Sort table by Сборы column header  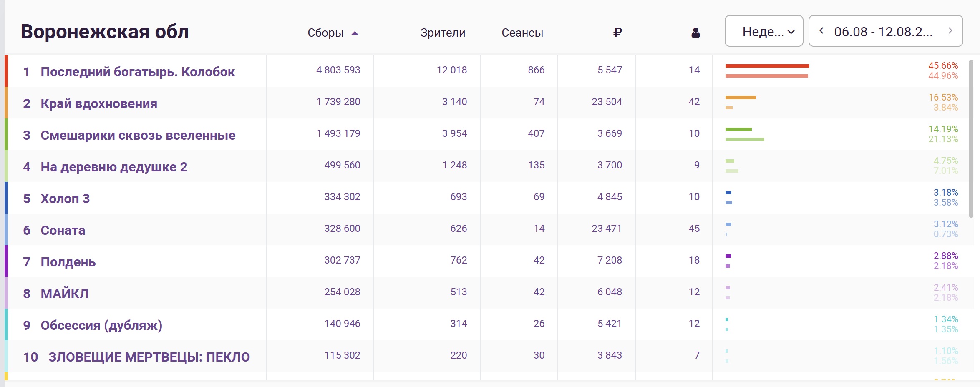pos(325,33)
